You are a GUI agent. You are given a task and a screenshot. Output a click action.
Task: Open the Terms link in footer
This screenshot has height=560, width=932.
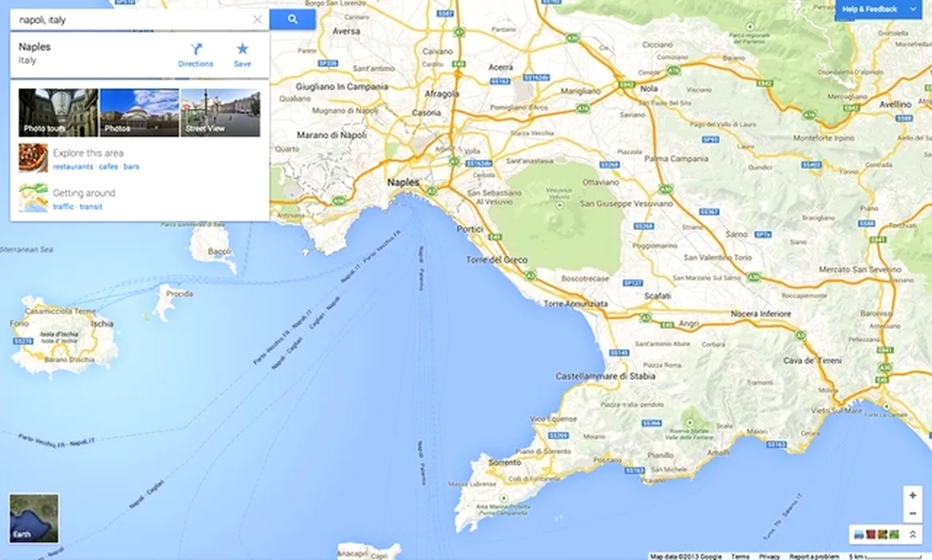[740, 557]
